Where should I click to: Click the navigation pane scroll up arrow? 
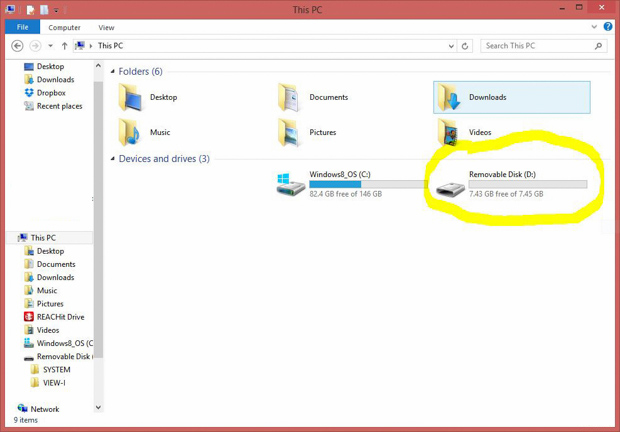[98, 66]
